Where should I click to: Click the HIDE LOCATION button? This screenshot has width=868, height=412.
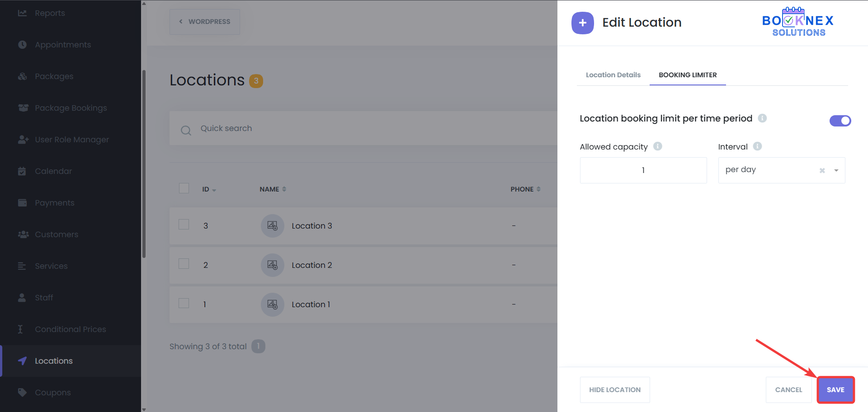(615, 390)
